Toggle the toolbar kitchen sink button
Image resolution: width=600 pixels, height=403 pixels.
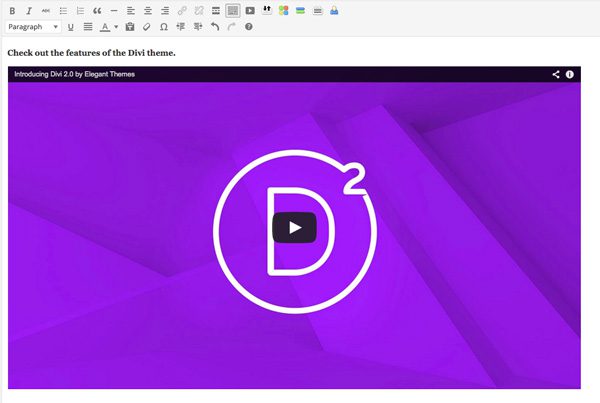(x=233, y=11)
